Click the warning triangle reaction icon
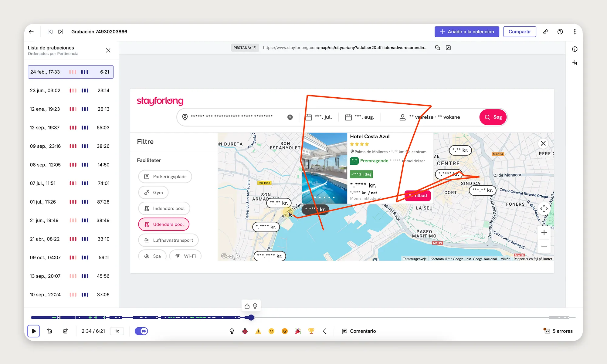Screen dimensions: 607x364 pyautogui.click(x=258, y=331)
